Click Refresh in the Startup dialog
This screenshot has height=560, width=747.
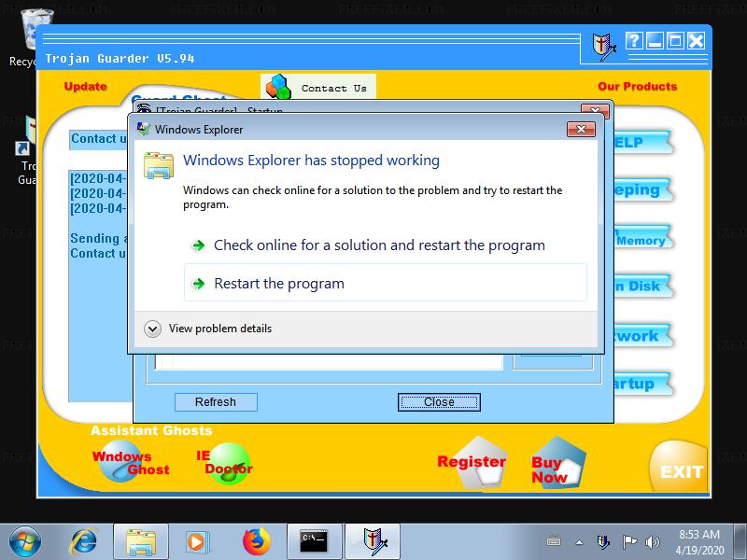click(x=216, y=402)
